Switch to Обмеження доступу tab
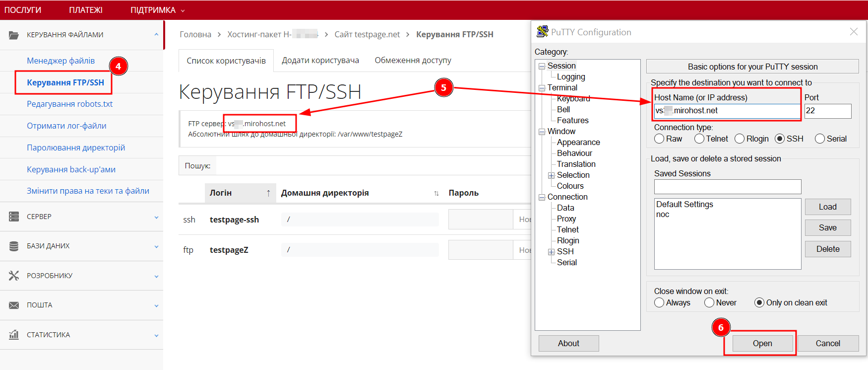Viewport: 868px width, 370px height. [x=413, y=60]
